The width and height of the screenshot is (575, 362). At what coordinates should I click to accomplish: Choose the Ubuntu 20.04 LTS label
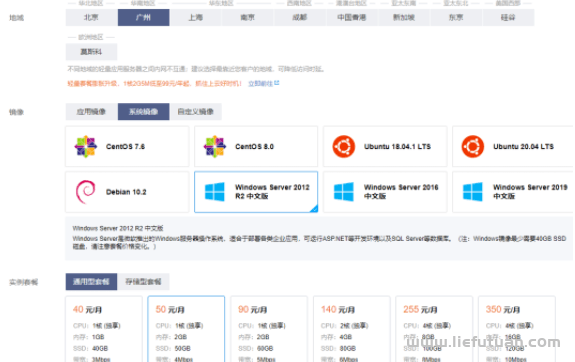tap(523, 146)
